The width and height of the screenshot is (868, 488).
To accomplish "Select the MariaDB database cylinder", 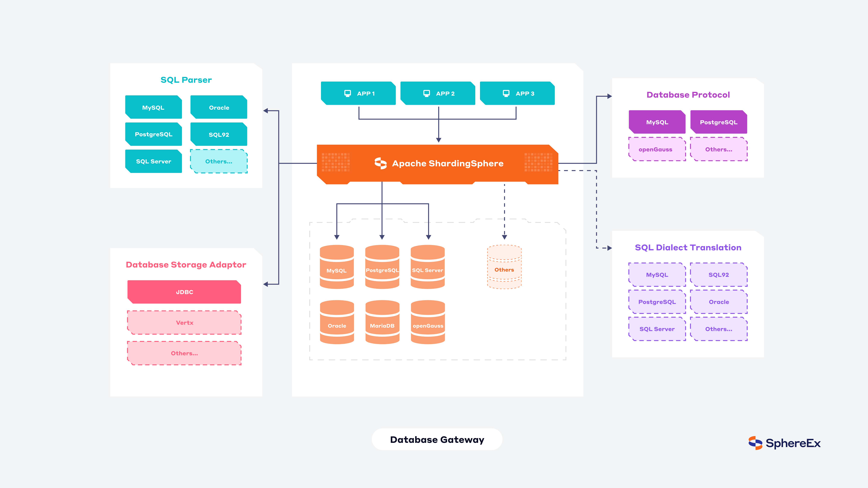I will coord(382,322).
